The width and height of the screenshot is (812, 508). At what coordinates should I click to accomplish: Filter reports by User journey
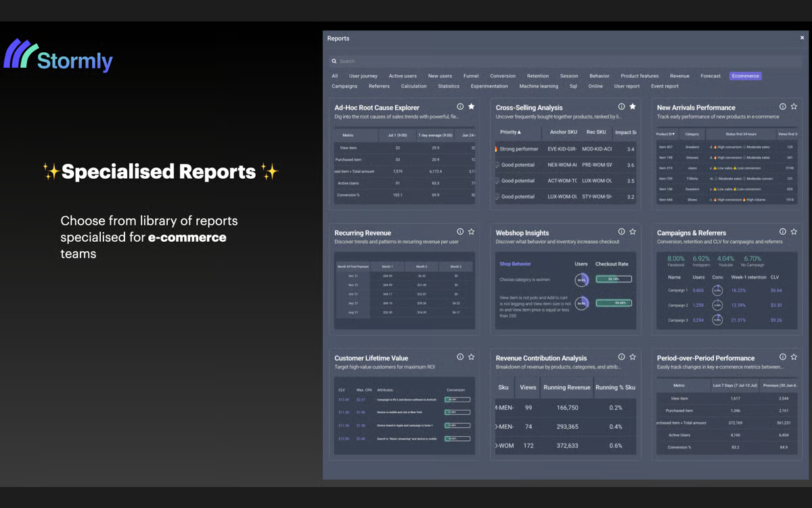click(x=363, y=76)
